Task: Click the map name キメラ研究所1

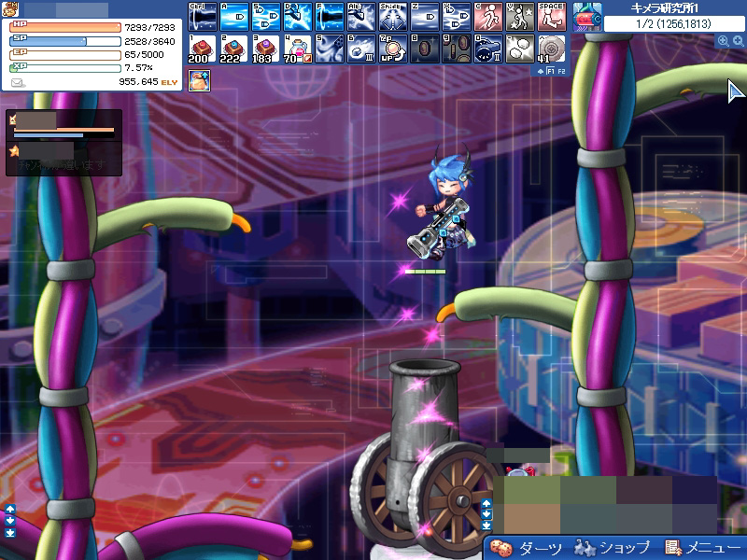Action: pos(665,8)
